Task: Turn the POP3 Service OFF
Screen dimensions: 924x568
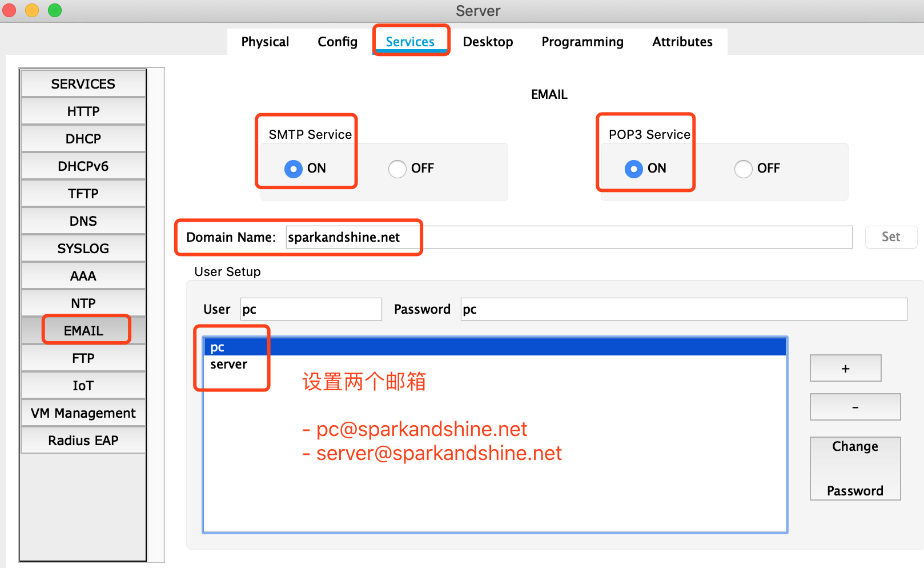Action: click(x=744, y=169)
